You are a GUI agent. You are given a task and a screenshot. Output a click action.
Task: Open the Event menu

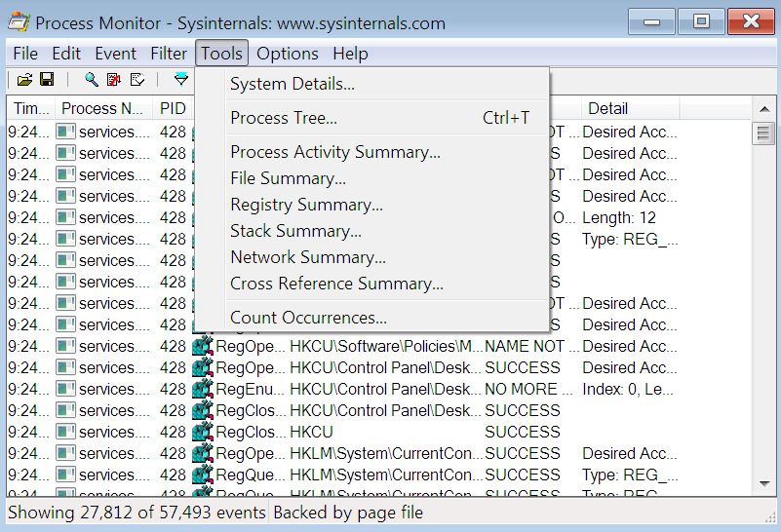(x=116, y=54)
